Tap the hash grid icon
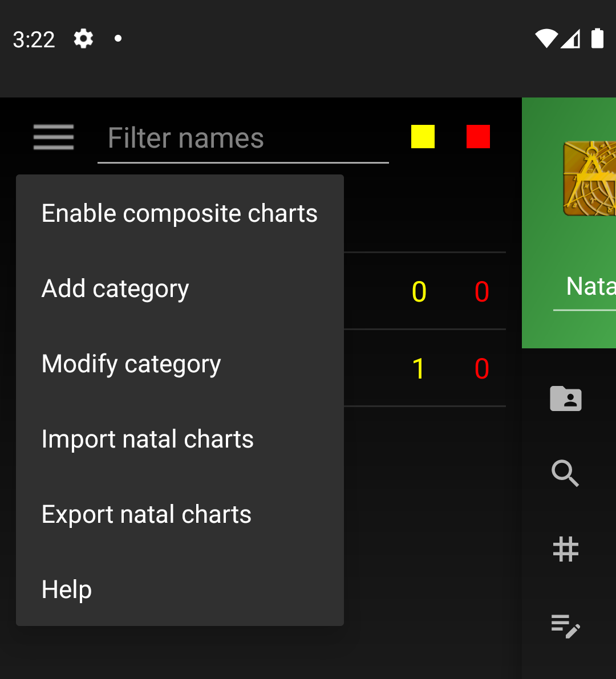Screen dimensions: 616x679 [x=566, y=549]
